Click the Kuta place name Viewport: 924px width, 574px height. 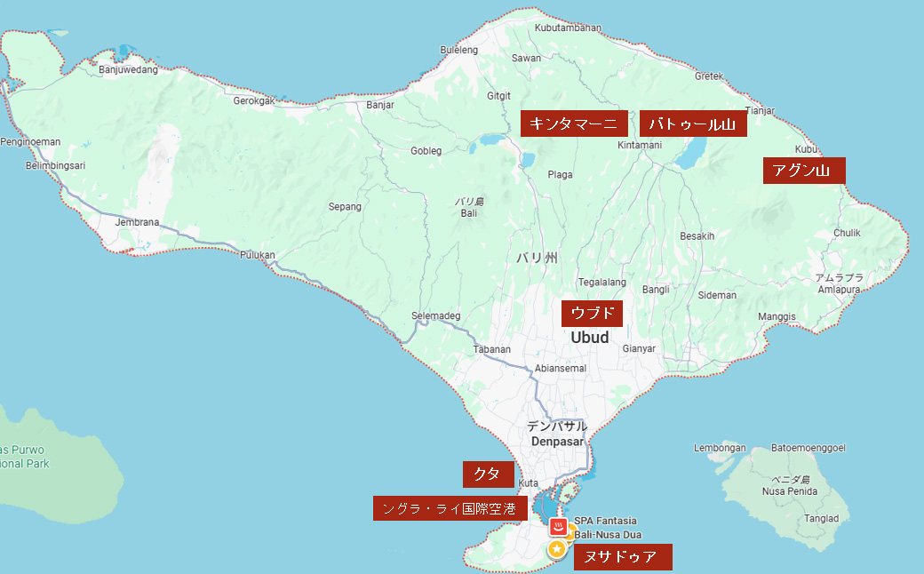(x=528, y=482)
